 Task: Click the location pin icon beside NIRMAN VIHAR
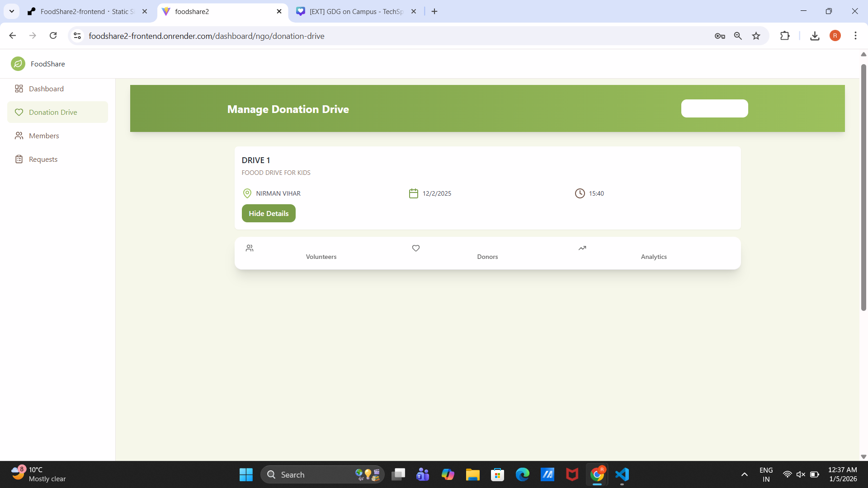click(x=247, y=193)
